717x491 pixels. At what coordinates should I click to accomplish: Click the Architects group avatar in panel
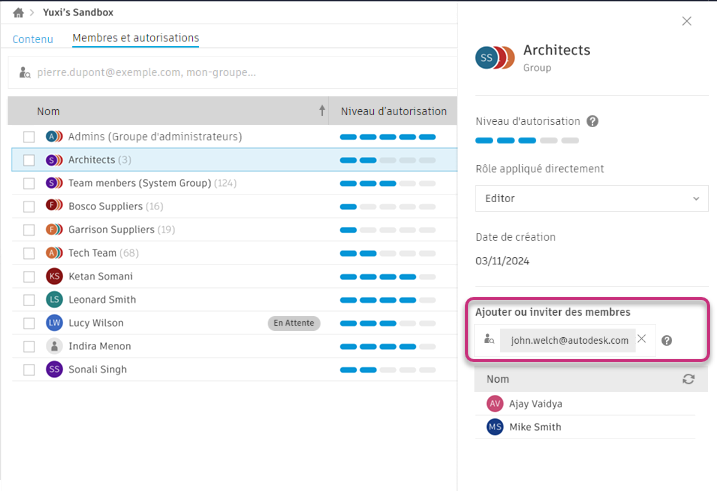click(x=494, y=58)
